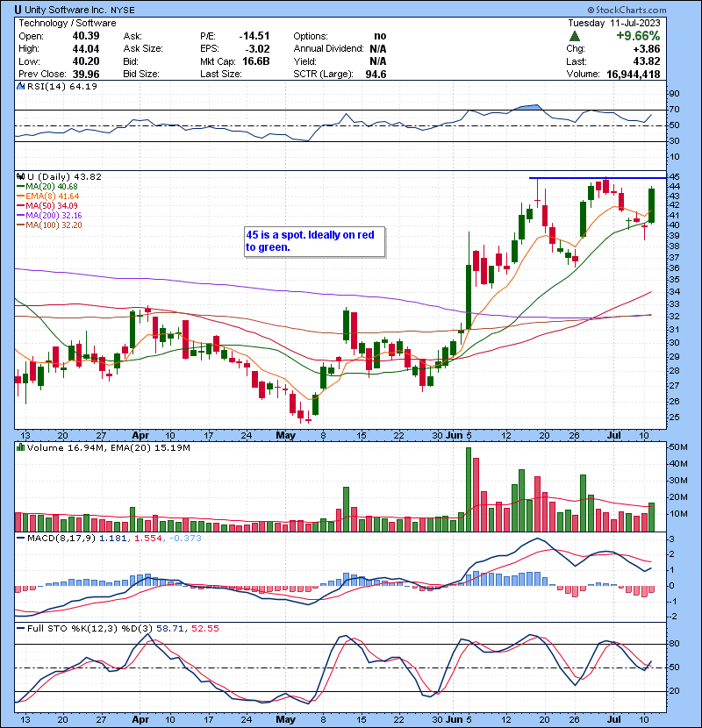Click the candlestick icon beside U (Daily)
The height and width of the screenshot is (728, 702).
[x=20, y=176]
